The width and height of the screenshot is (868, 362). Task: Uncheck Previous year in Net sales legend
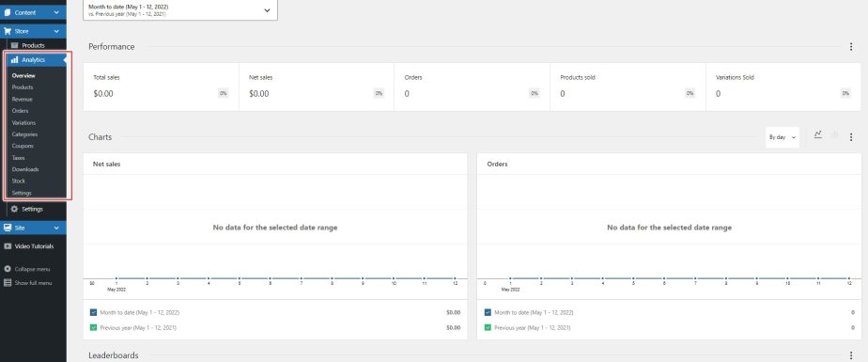click(94, 327)
